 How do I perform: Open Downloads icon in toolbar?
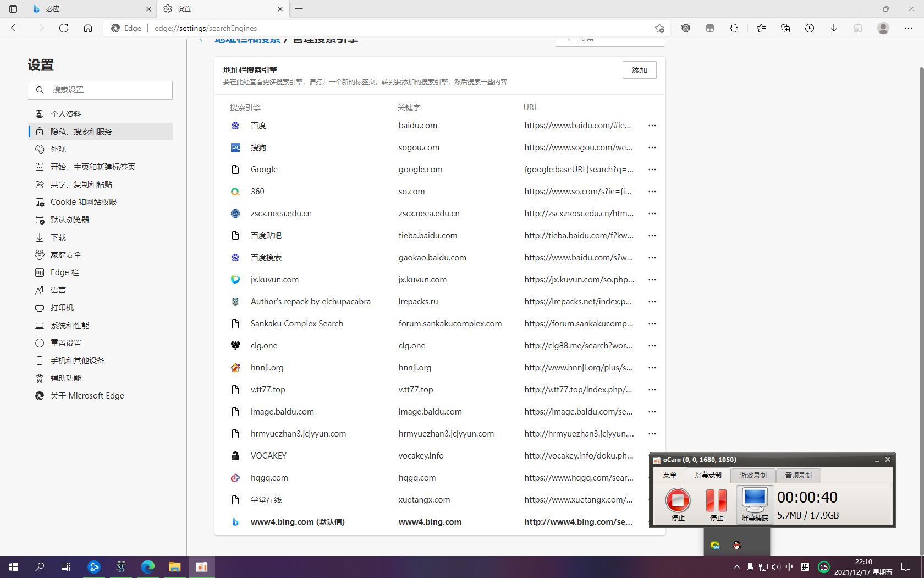[x=834, y=28]
